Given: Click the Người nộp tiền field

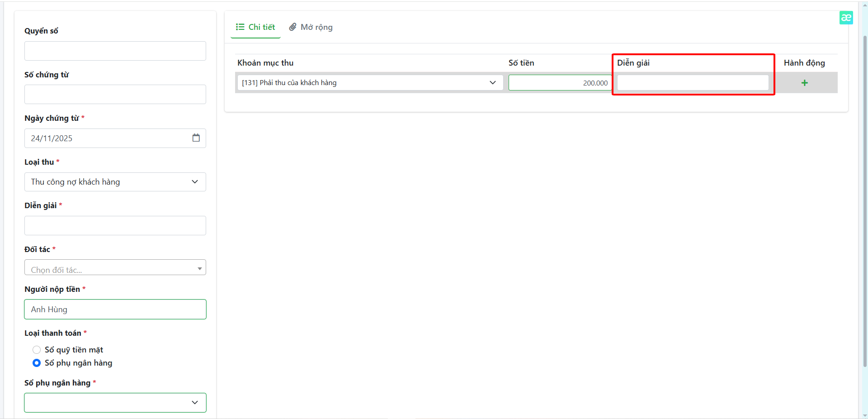Looking at the screenshot, I should click(115, 309).
